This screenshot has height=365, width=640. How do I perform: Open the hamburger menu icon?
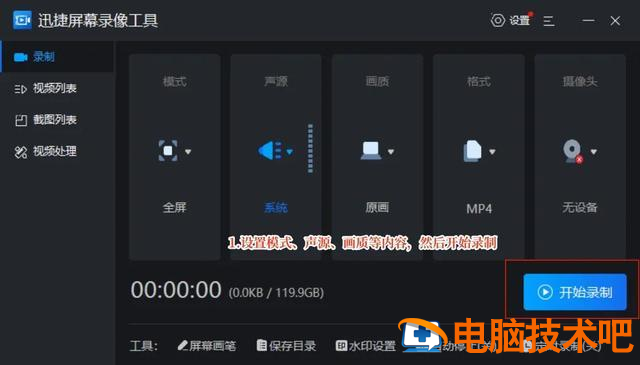(x=549, y=20)
